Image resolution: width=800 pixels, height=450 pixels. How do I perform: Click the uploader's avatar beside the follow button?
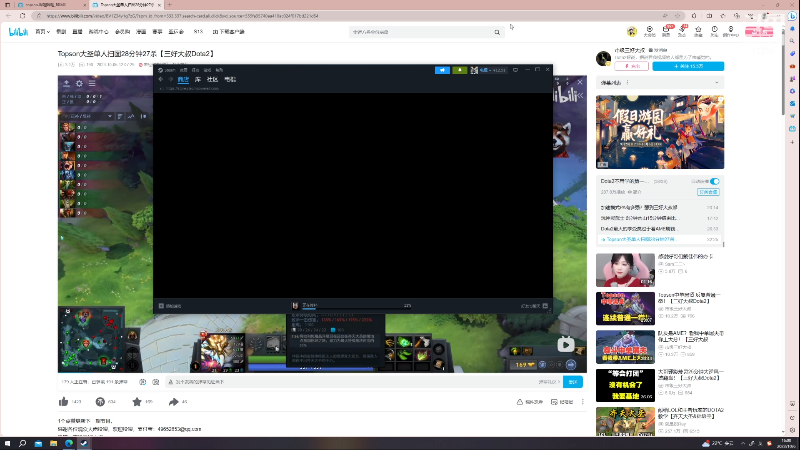(x=604, y=58)
